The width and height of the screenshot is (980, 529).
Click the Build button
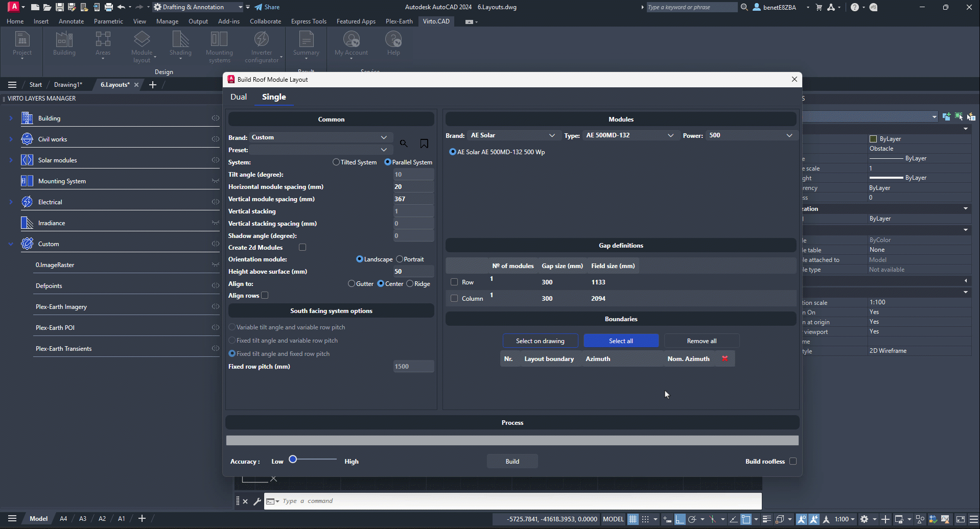pyautogui.click(x=512, y=462)
